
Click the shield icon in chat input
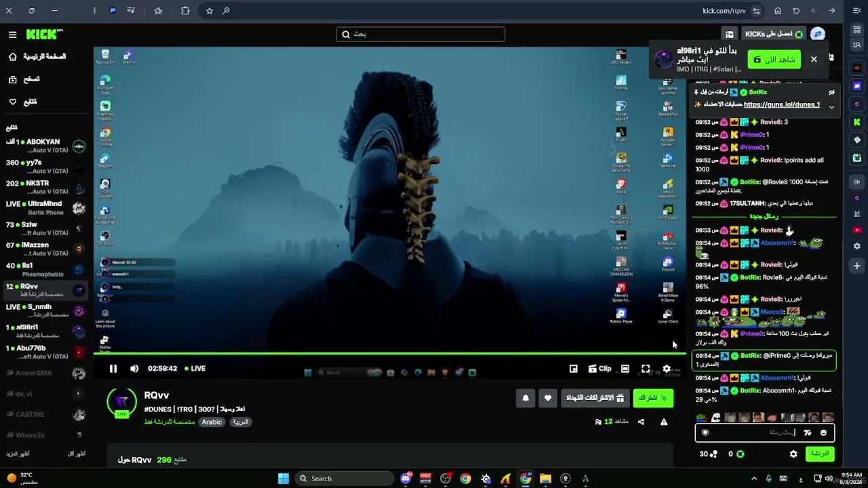coord(705,432)
